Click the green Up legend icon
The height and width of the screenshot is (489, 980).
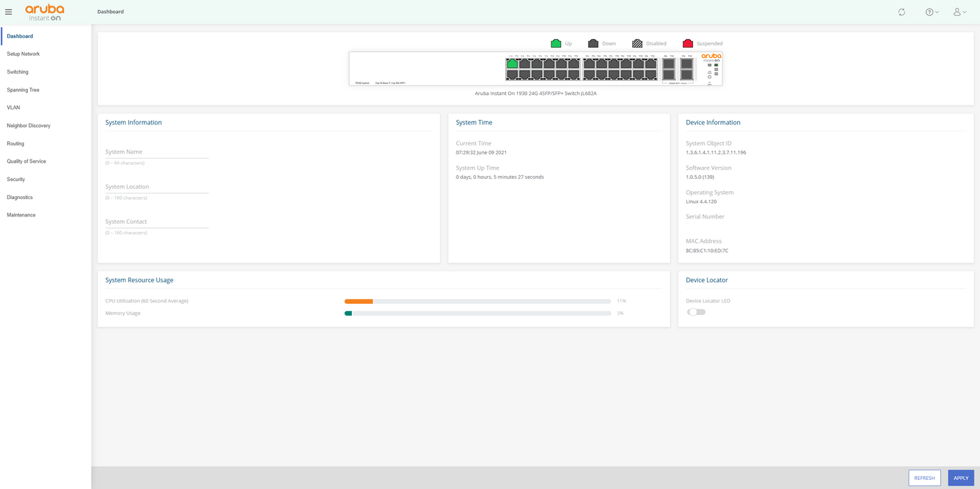point(556,43)
